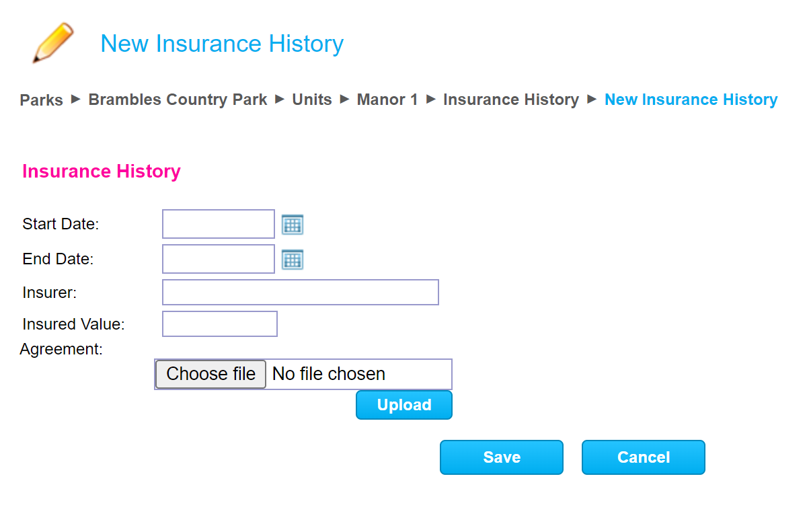
Task: Save the insurance history record
Action: tap(502, 457)
